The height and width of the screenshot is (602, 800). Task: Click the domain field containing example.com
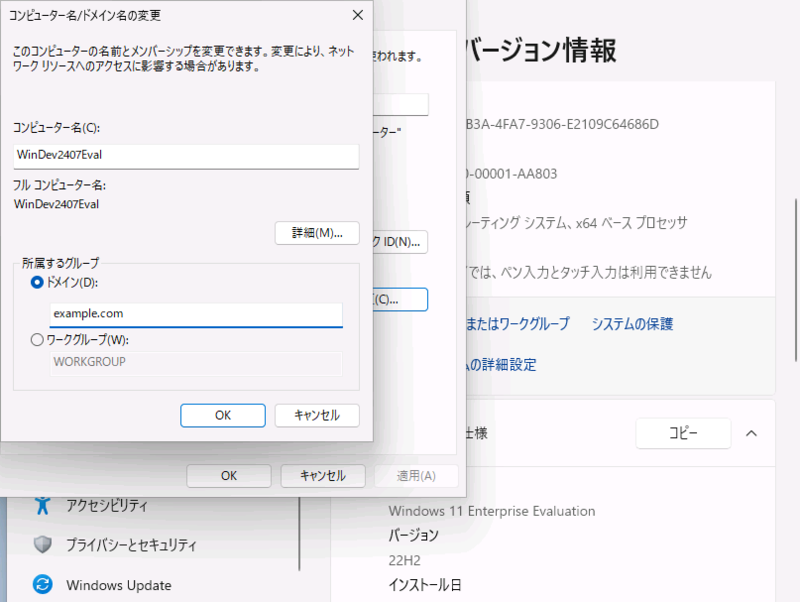[x=196, y=314]
